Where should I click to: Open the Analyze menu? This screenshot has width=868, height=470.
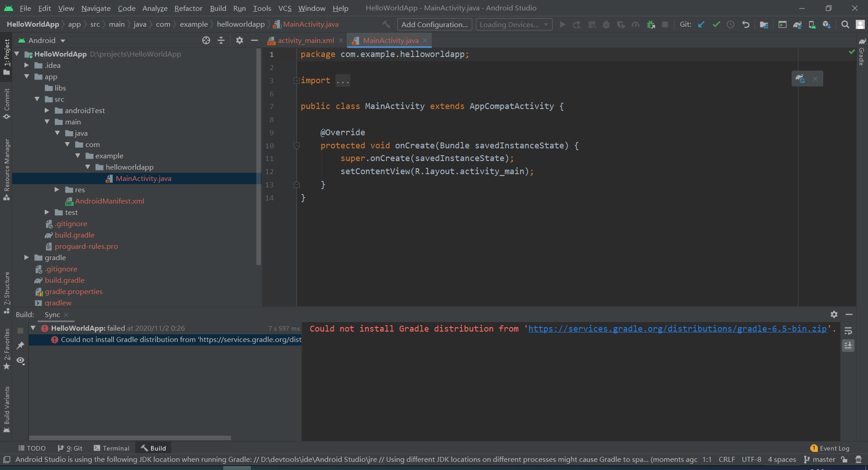[155, 8]
